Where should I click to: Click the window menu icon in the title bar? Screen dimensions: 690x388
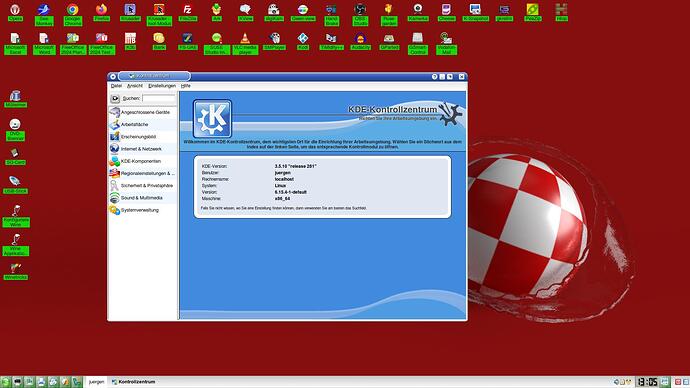pyautogui.click(x=113, y=77)
